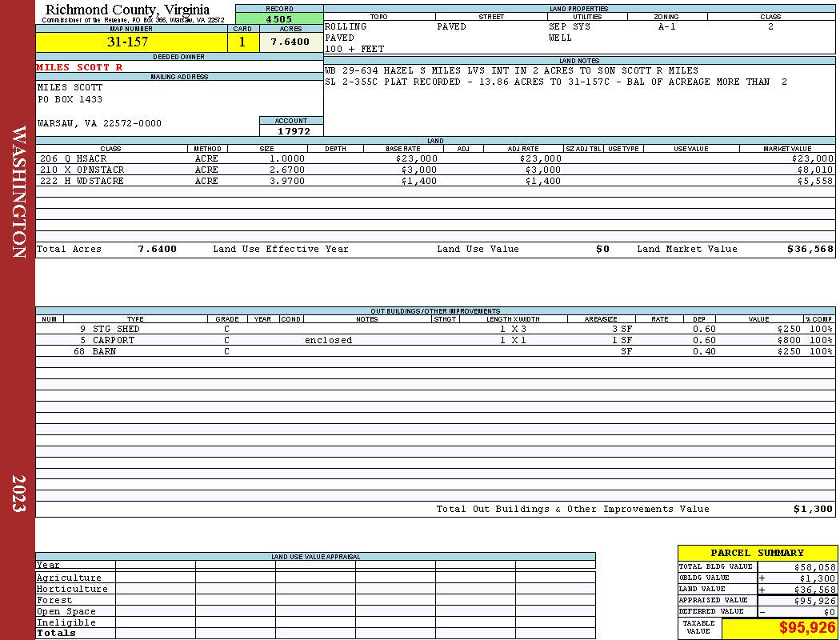
Task: Click the card number 1 box
Action: [x=242, y=42]
